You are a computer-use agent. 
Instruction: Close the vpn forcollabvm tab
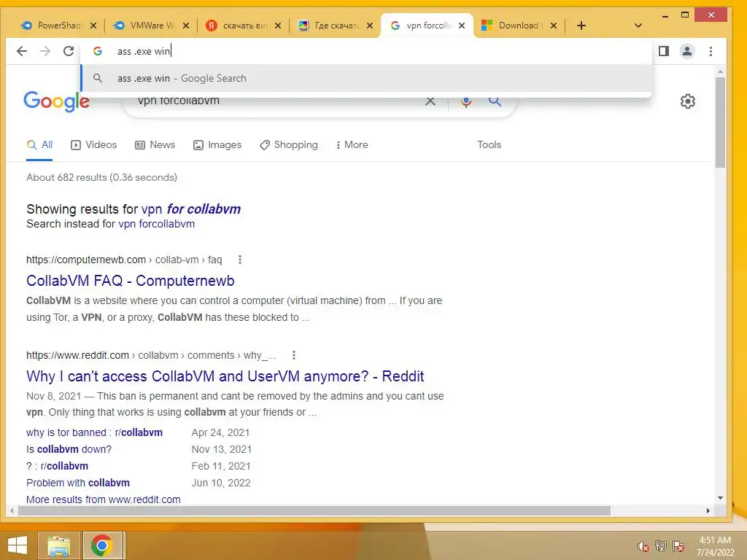pos(462,26)
